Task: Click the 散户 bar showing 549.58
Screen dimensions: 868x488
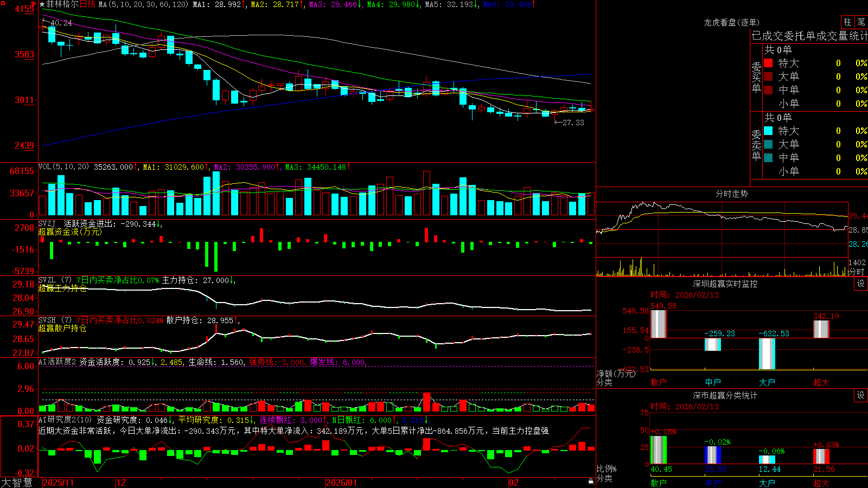Action: point(658,324)
